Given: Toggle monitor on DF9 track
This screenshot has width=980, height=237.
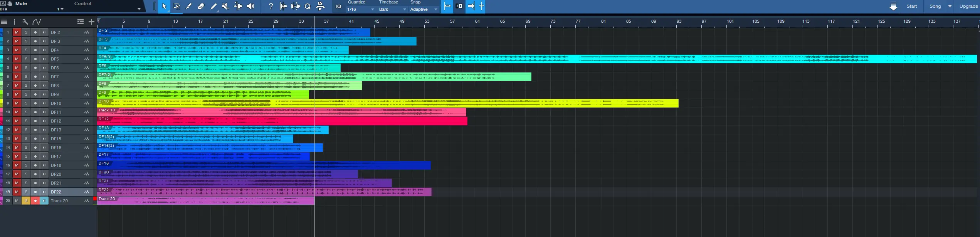Looking at the screenshot, I should point(44,94).
